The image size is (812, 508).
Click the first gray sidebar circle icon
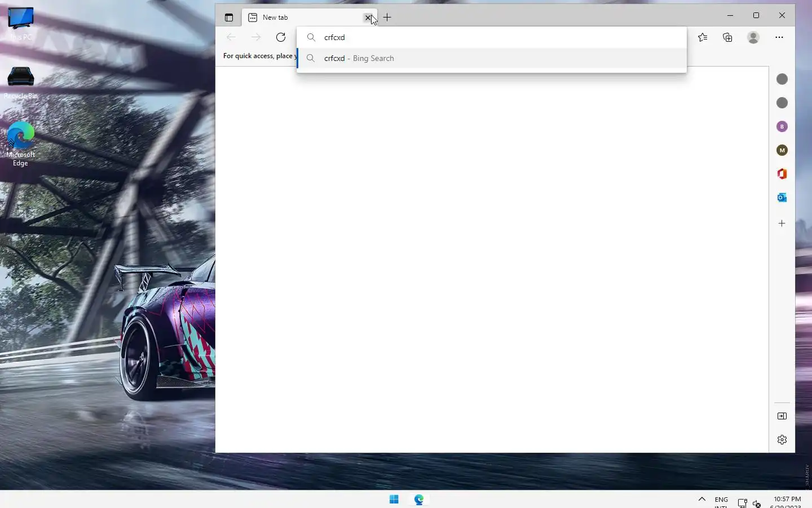[x=782, y=79]
